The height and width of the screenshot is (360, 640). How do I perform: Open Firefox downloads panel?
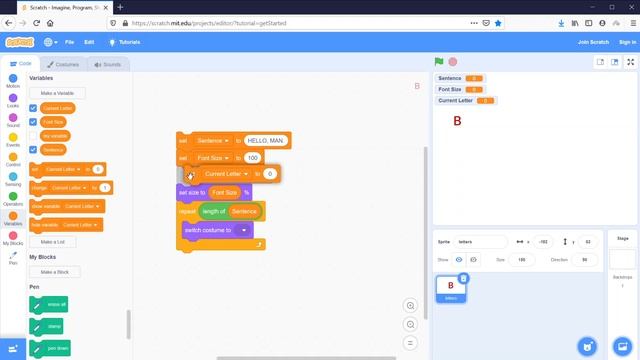[x=561, y=23]
